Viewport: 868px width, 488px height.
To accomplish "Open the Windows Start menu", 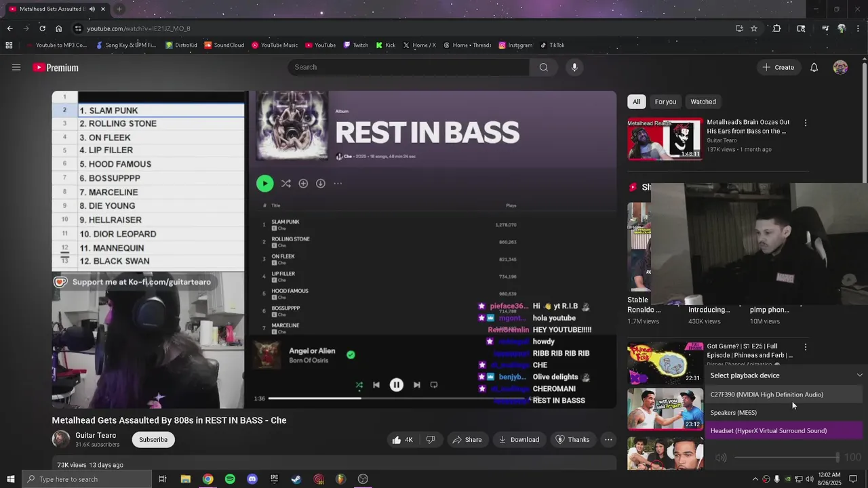I will 10,479.
